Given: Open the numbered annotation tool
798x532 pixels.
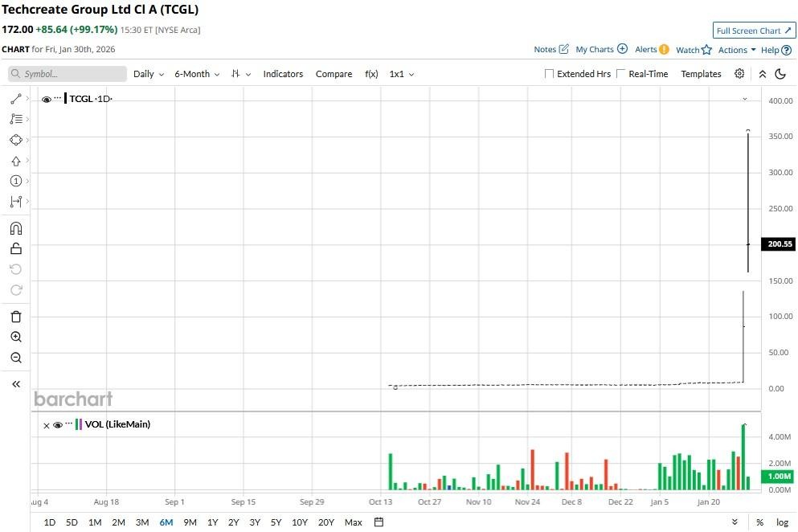Looking at the screenshot, I should 16,182.
